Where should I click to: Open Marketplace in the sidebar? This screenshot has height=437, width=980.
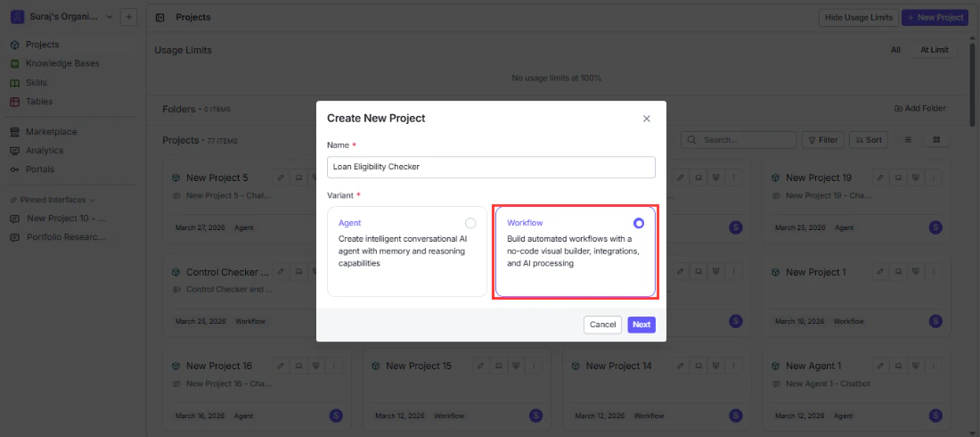coord(52,131)
